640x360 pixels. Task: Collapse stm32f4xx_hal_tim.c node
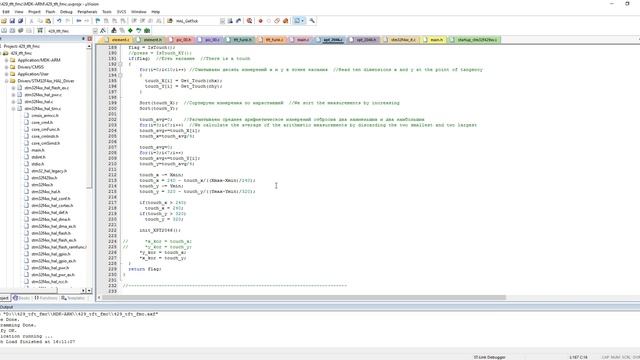(13, 109)
